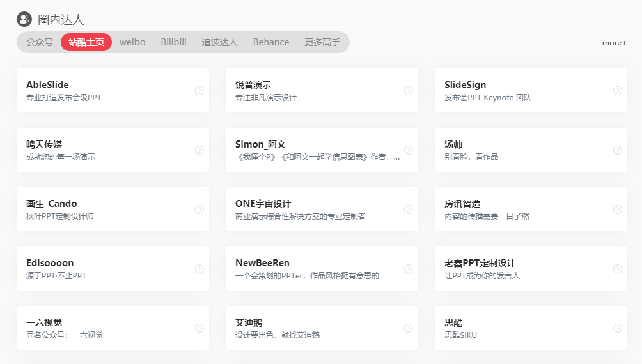Click the arrow icon on 画生_Cando card
This screenshot has width=642, height=364.
point(200,209)
